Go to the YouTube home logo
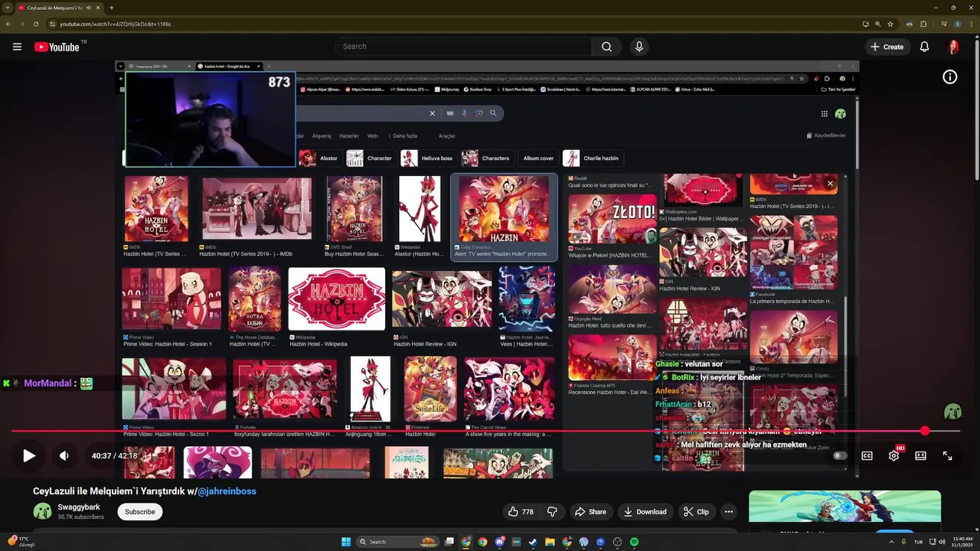 57,47
